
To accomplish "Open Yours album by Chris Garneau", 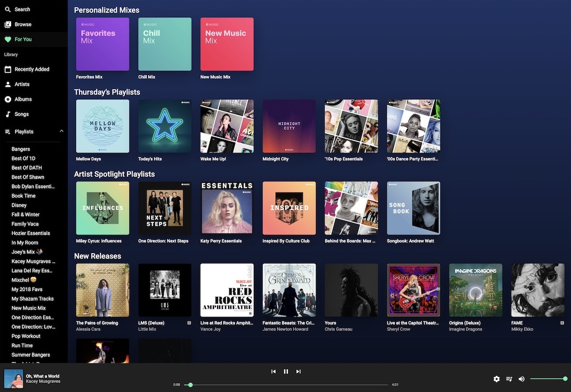I will click(x=351, y=290).
